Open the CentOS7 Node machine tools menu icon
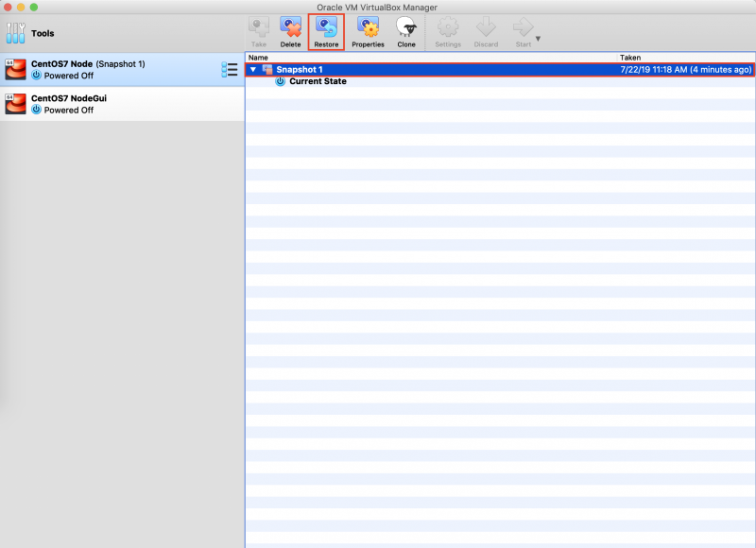 [x=230, y=69]
